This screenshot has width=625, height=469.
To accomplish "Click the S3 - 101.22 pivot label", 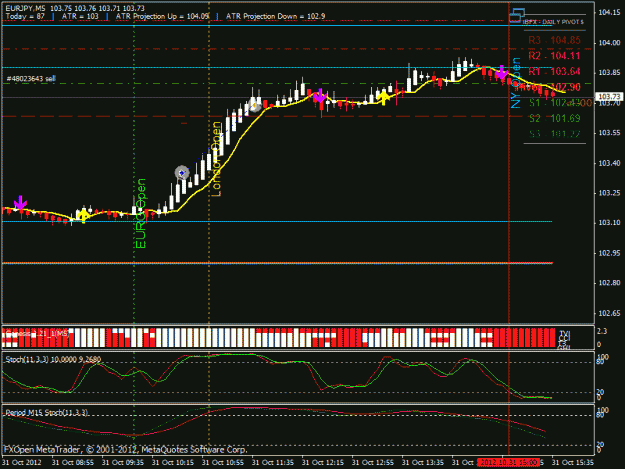I will 554,134.
